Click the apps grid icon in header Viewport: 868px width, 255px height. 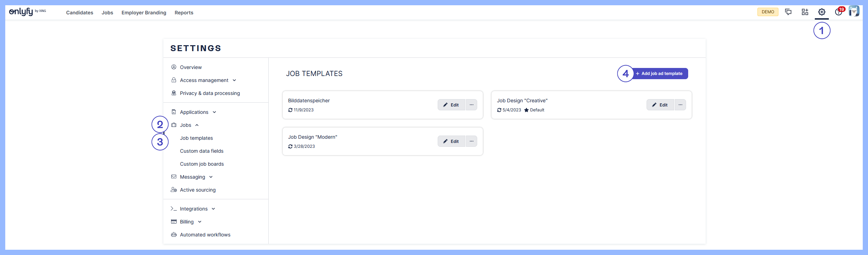tap(805, 12)
